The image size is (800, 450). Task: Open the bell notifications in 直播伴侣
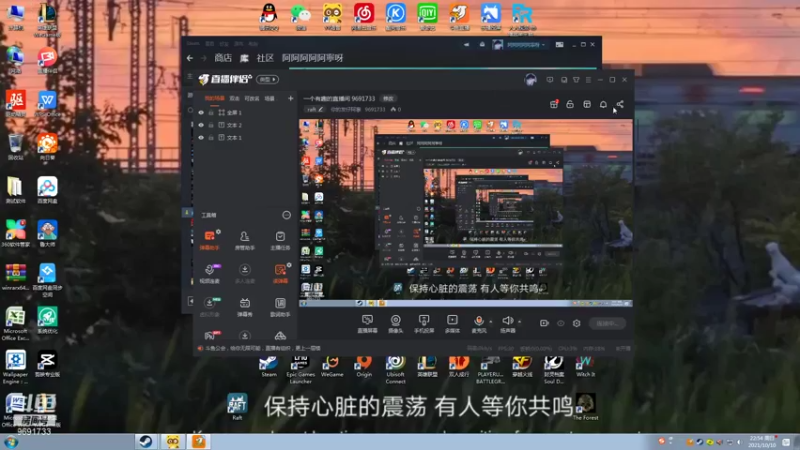603,104
